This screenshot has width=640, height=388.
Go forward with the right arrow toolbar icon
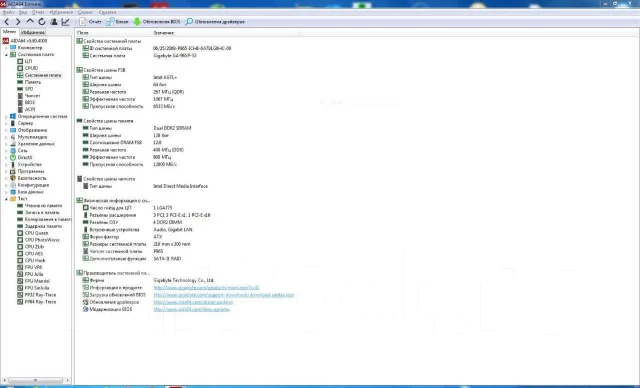click(18, 22)
